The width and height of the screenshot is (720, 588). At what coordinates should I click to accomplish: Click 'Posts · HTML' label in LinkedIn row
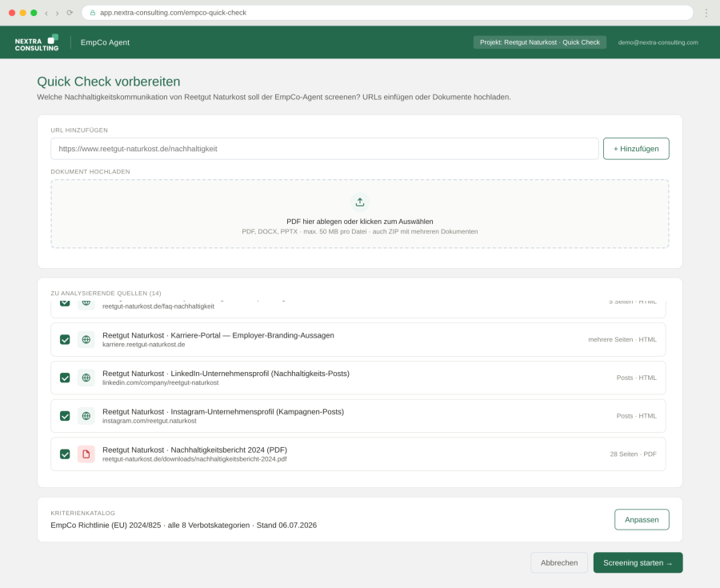point(636,378)
